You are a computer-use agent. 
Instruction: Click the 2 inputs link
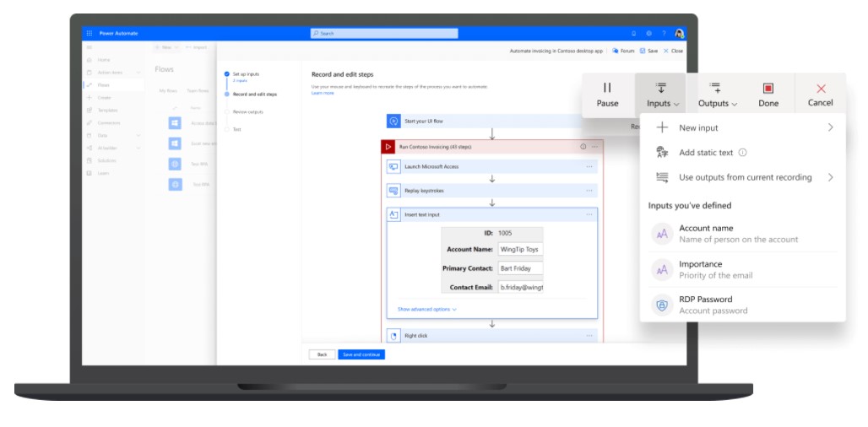coord(240,81)
